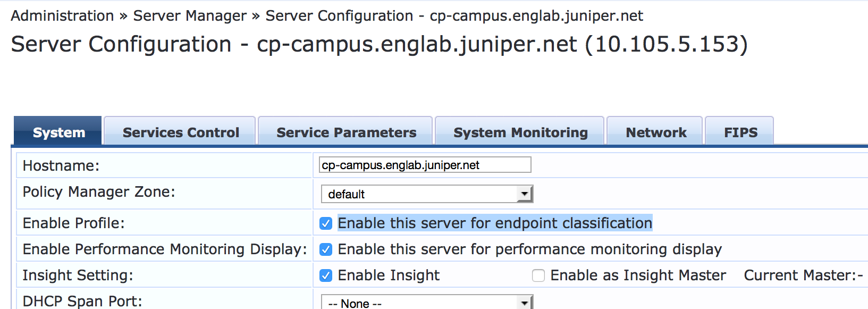Select the Network tab
Image resolution: width=868 pixels, height=309 pixels.
[x=656, y=132]
